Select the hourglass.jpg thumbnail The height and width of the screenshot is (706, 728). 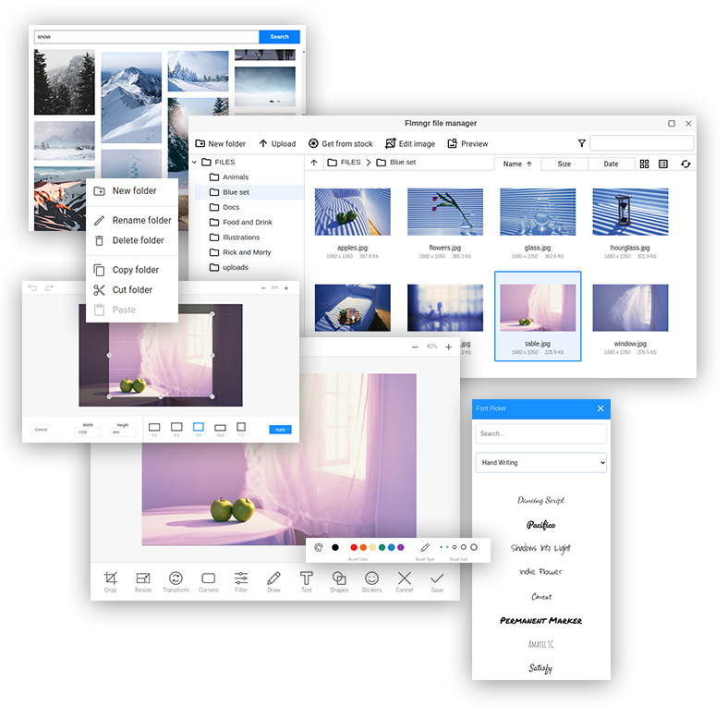(x=630, y=212)
